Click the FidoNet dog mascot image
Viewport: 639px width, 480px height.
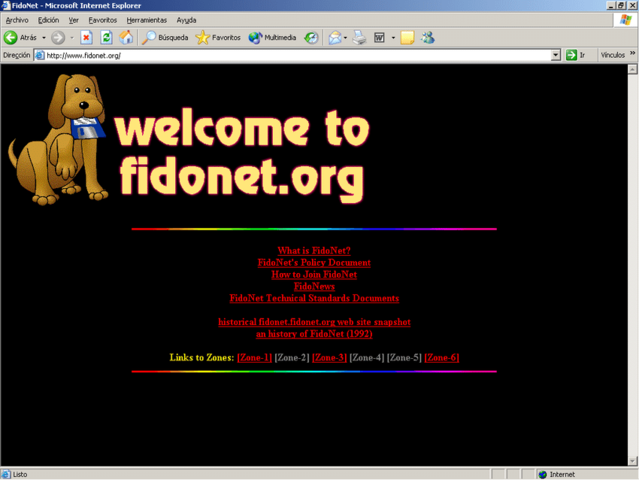pyautogui.click(x=58, y=139)
